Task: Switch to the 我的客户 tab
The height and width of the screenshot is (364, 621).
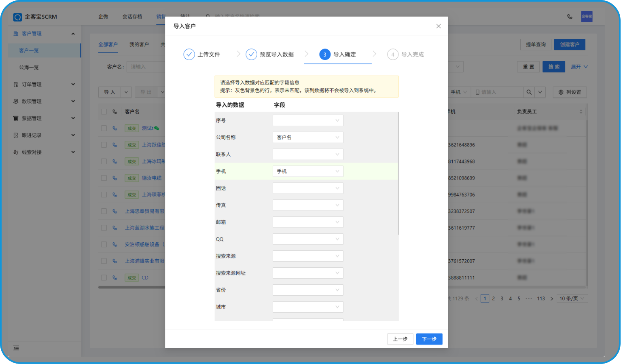Action: [139, 44]
